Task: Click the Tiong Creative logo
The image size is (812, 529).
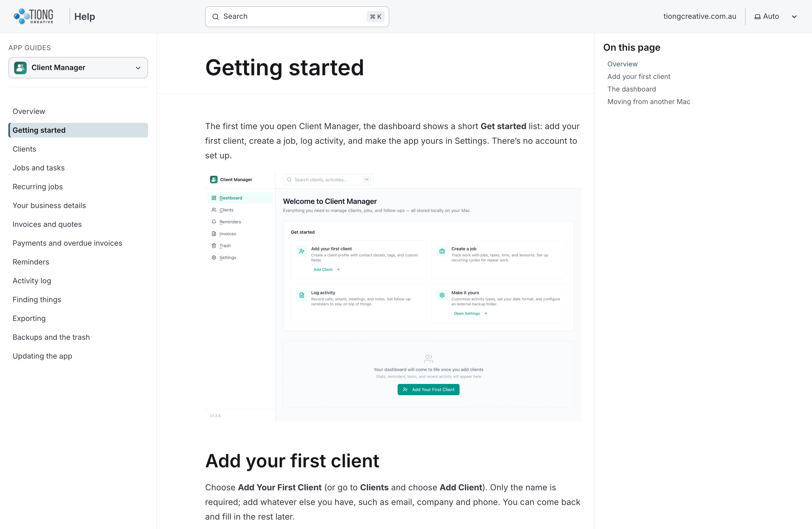Action: (33, 16)
